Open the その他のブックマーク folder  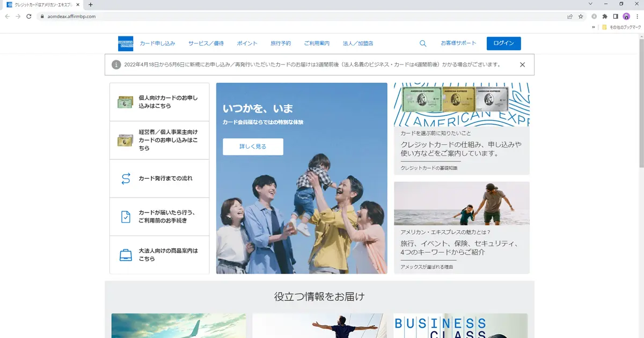point(621,27)
